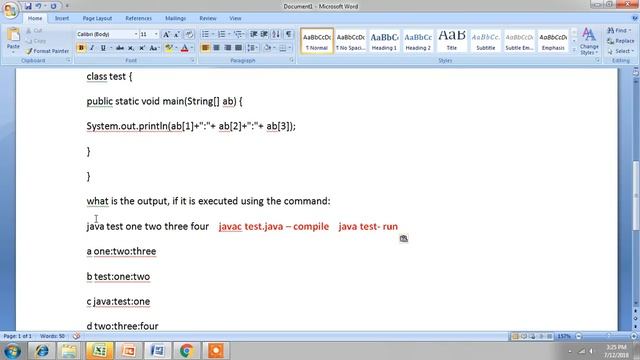Open the Paragraph dialog launcher
This screenshot has width=640, height=360.
pyautogui.click(x=292, y=60)
